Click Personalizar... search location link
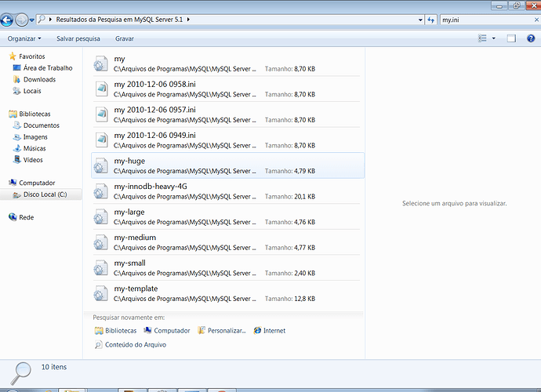This screenshot has width=541, height=392. click(x=222, y=331)
